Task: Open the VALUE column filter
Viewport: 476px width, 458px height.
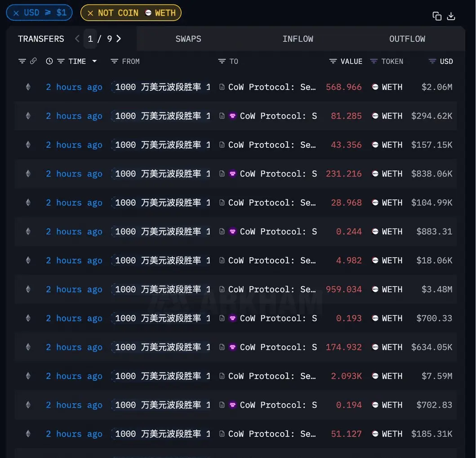Action: [333, 61]
